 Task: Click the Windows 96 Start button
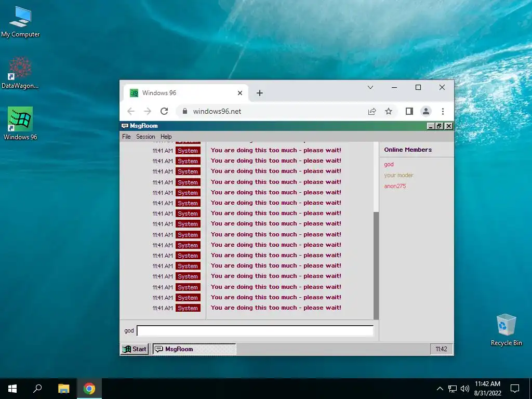[135, 349]
